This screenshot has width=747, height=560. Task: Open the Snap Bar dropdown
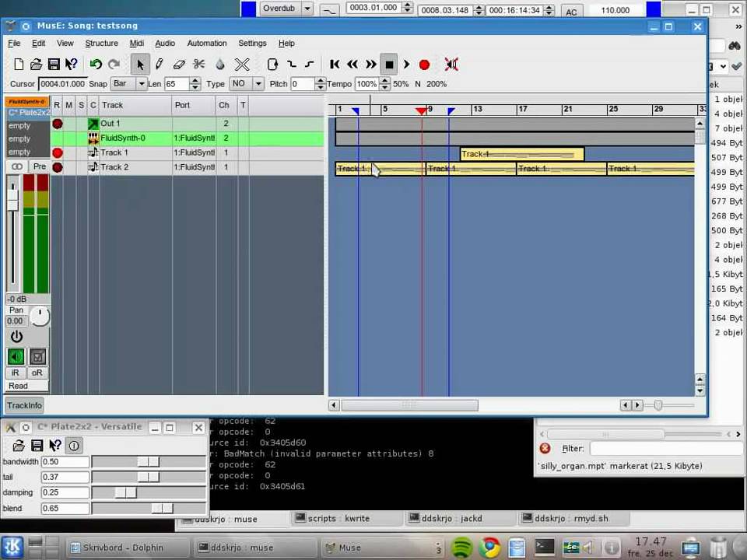pos(129,84)
